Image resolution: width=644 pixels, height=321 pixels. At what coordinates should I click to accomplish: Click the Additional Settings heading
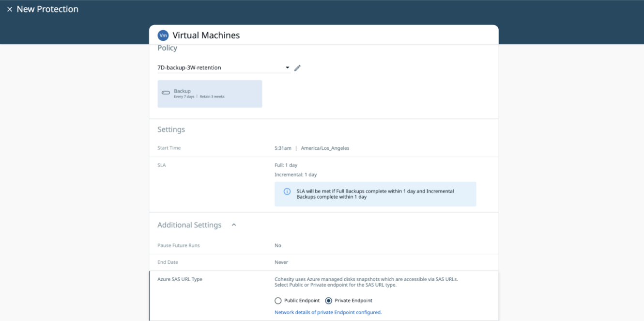(x=189, y=225)
